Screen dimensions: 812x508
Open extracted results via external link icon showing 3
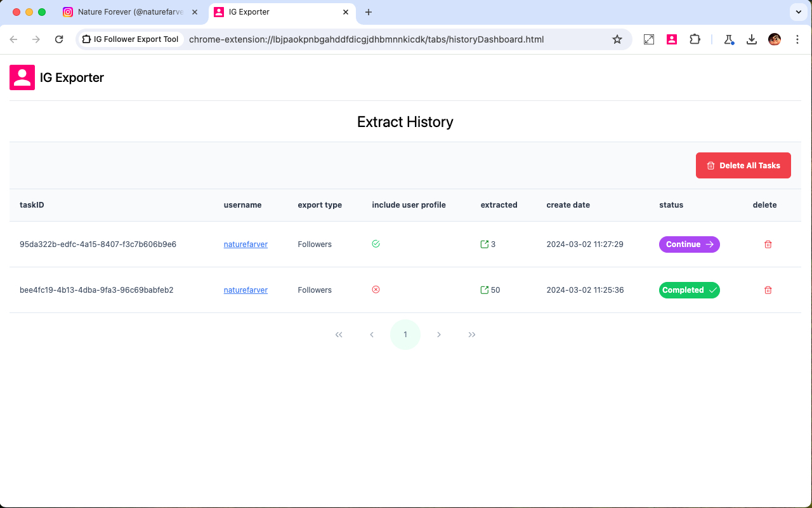[484, 244]
